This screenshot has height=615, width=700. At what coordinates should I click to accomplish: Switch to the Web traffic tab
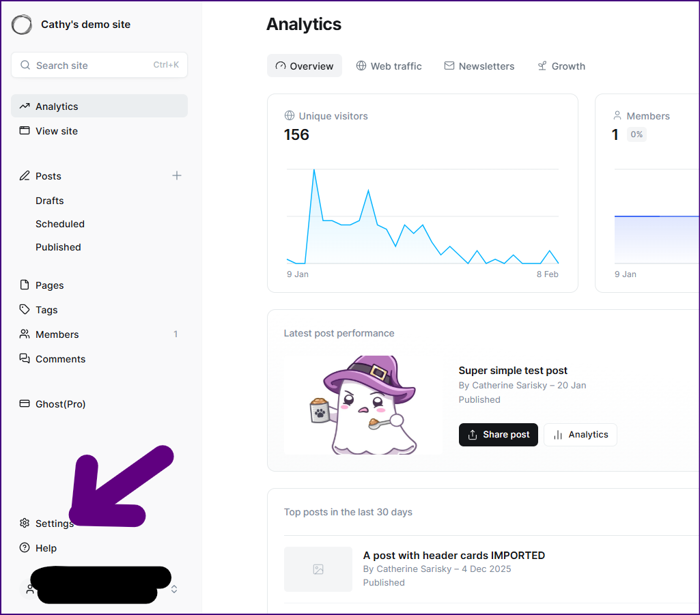pos(389,66)
